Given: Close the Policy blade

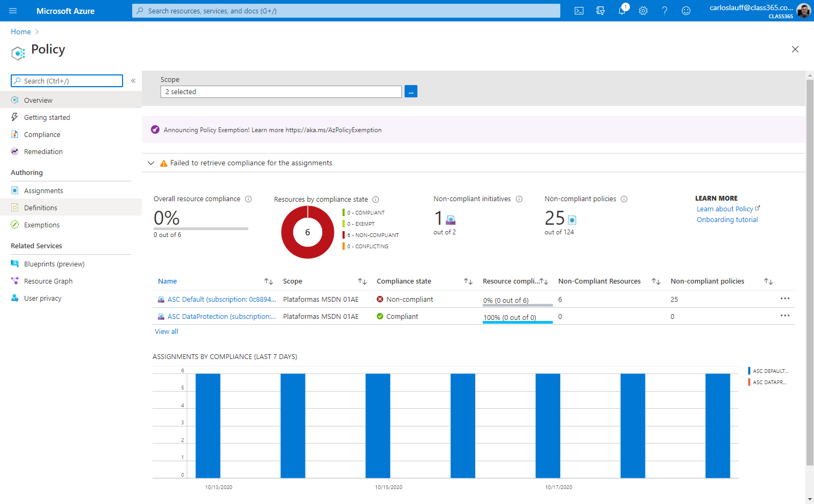Looking at the screenshot, I should pos(795,49).
